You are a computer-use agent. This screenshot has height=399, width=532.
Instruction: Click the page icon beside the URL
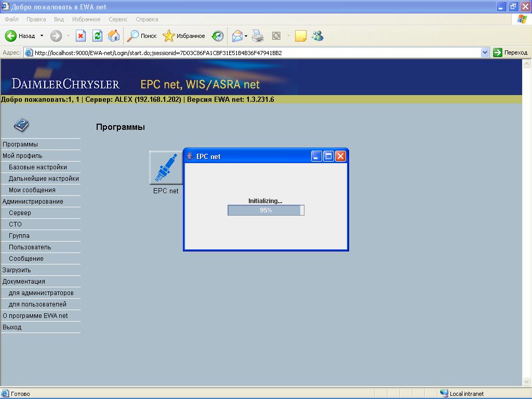29,52
